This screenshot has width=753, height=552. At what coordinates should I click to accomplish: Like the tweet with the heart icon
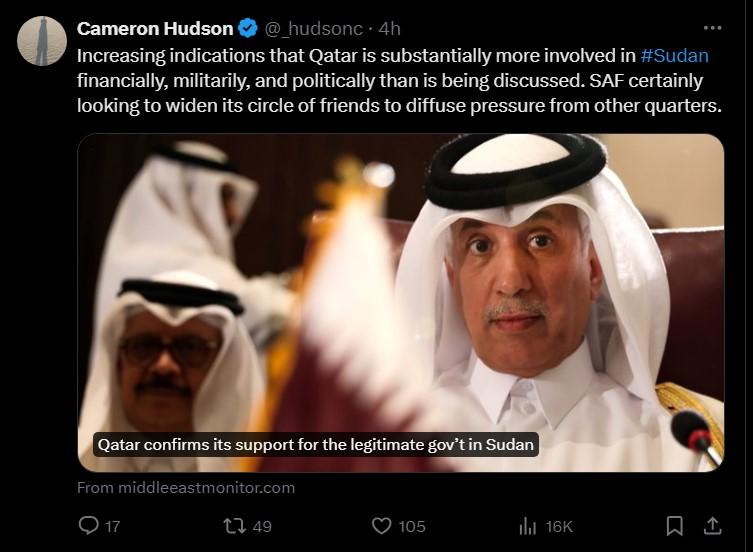[x=382, y=526]
